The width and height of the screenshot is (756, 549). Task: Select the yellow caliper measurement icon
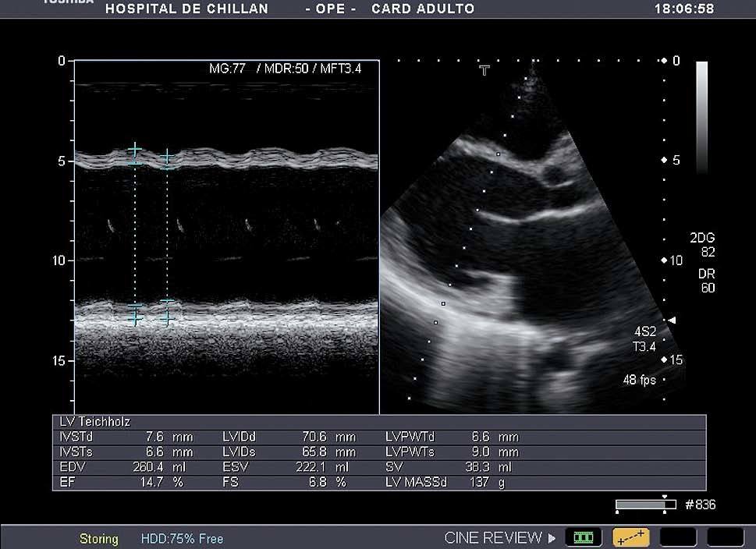[631, 537]
